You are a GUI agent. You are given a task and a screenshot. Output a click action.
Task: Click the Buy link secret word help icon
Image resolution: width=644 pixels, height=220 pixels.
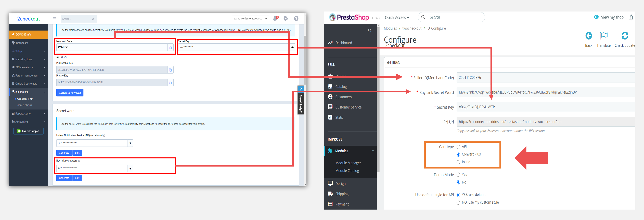79,161
